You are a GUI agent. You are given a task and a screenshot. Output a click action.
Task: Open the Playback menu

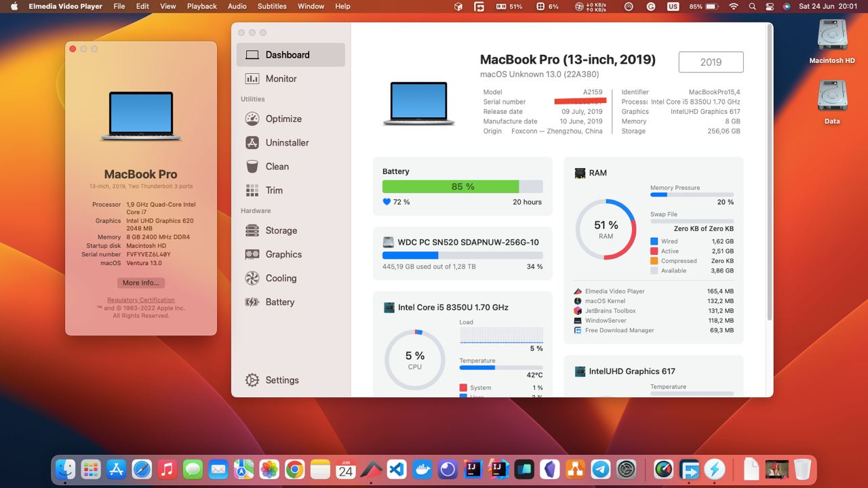click(202, 6)
